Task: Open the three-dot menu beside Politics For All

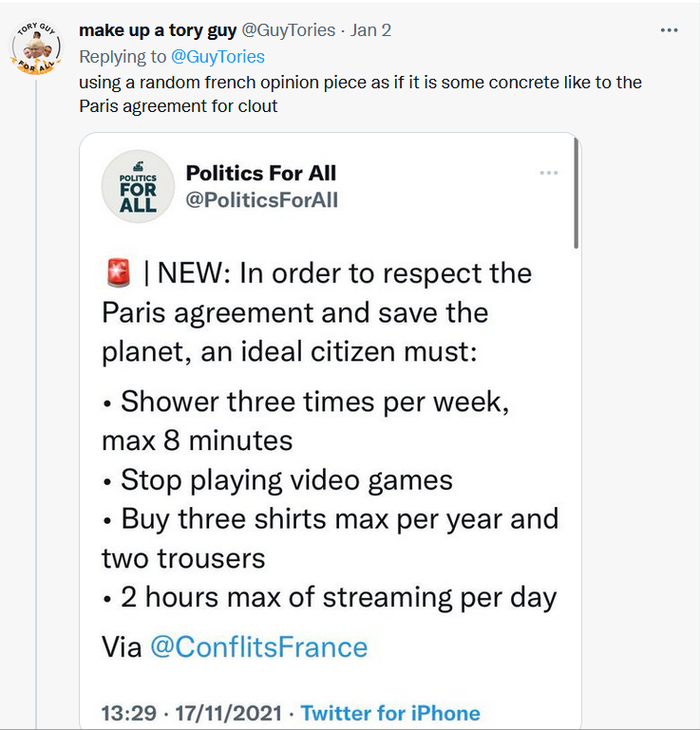Action: [549, 173]
